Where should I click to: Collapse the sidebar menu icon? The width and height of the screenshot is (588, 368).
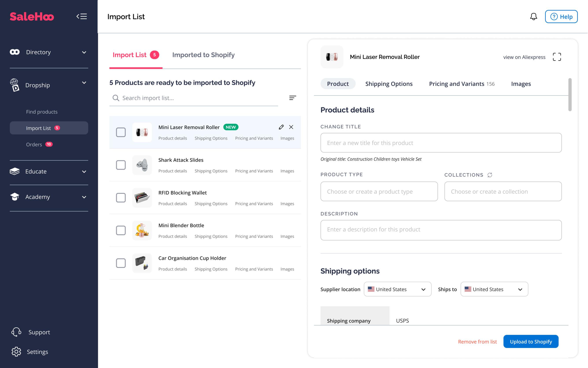point(82,16)
